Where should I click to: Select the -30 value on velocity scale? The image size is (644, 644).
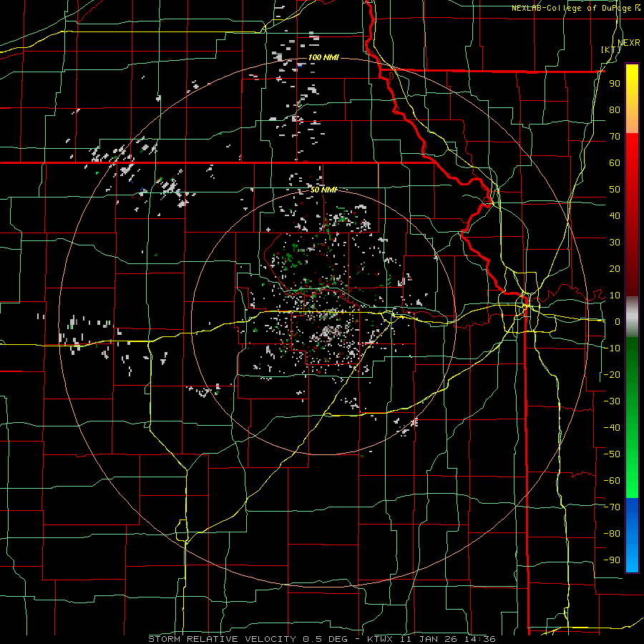(x=612, y=401)
